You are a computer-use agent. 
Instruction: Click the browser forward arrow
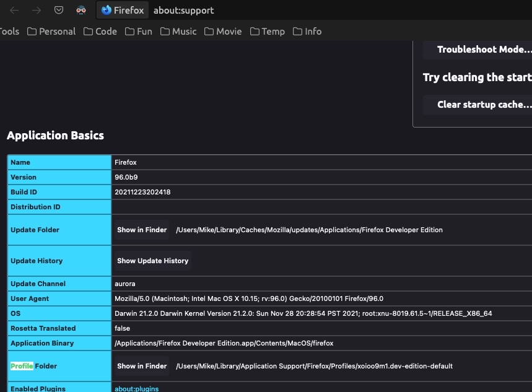37,11
